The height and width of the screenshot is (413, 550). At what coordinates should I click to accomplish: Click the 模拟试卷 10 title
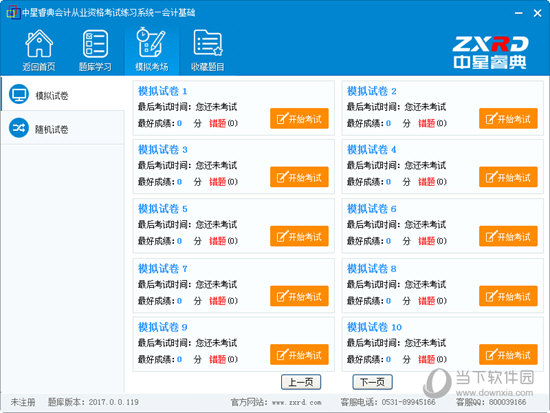[x=374, y=327]
